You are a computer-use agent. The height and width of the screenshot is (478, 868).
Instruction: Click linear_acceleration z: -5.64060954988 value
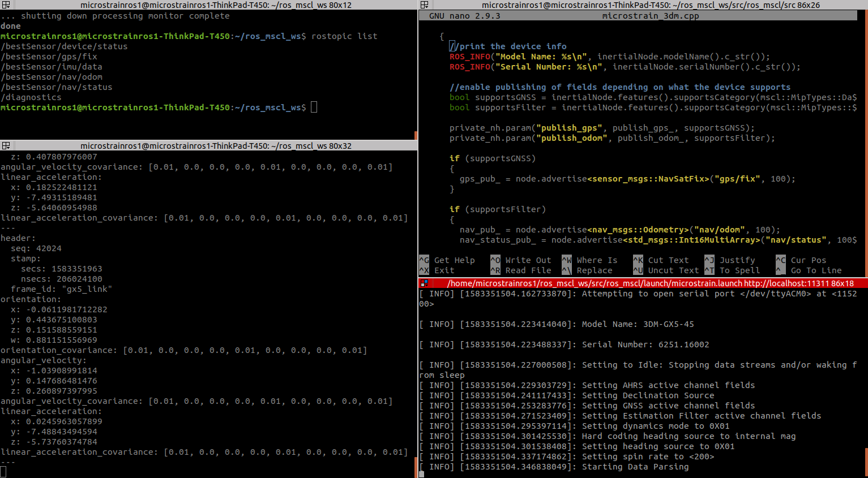click(54, 208)
